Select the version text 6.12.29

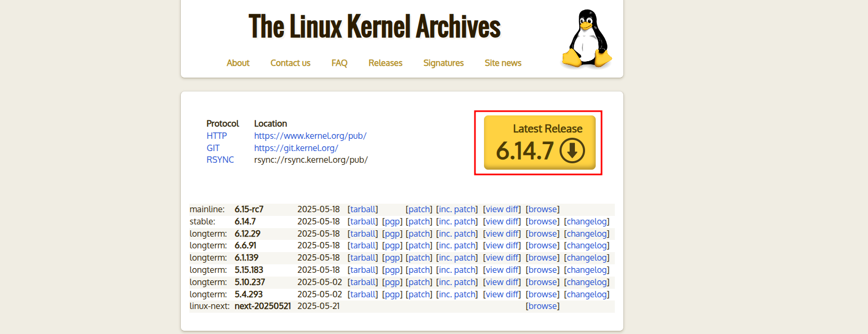pyautogui.click(x=247, y=233)
